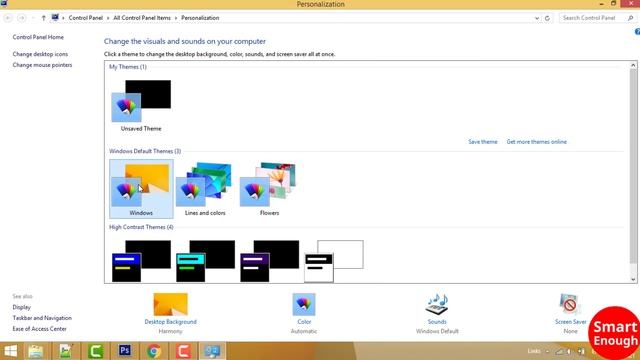The image size is (640, 360).
Task: Open the Display link under See also
Action: tap(22, 307)
